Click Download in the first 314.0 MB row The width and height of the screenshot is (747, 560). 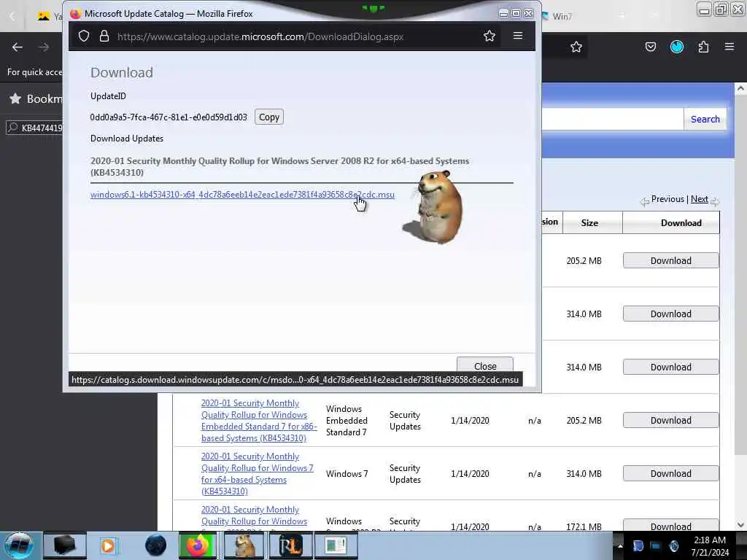[x=671, y=314]
